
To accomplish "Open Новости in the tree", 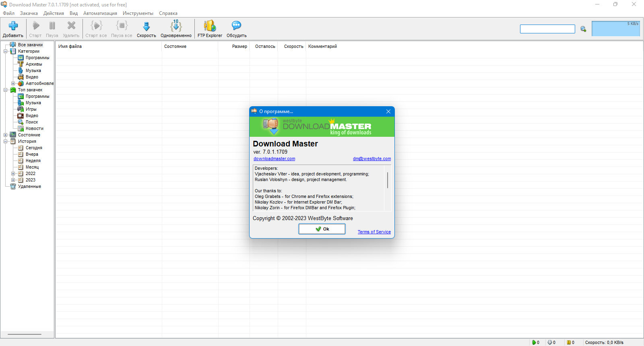I will click(x=35, y=128).
